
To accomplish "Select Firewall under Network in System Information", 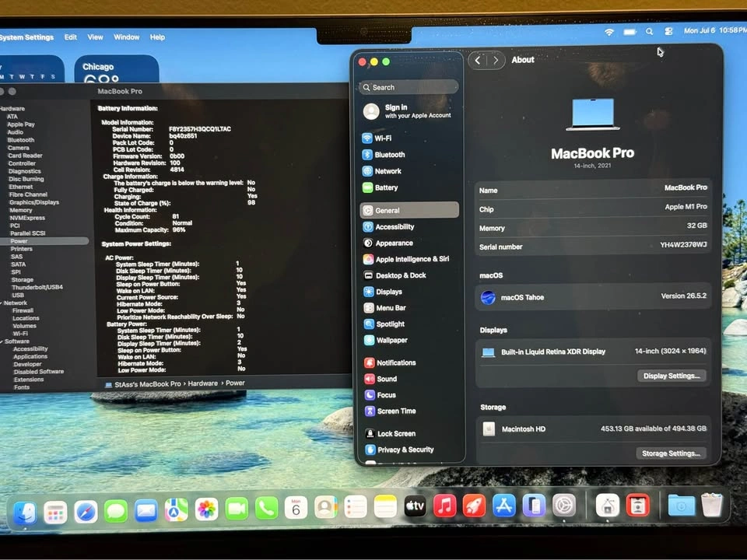I will (23, 310).
